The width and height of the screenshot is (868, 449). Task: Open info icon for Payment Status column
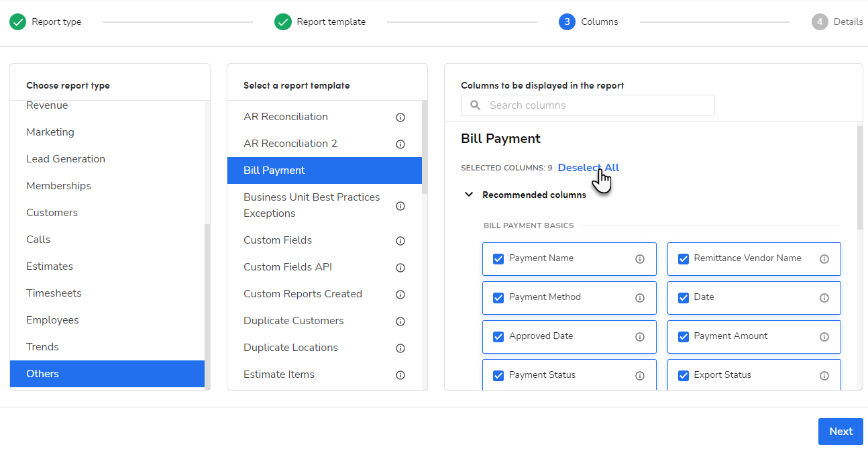click(640, 376)
